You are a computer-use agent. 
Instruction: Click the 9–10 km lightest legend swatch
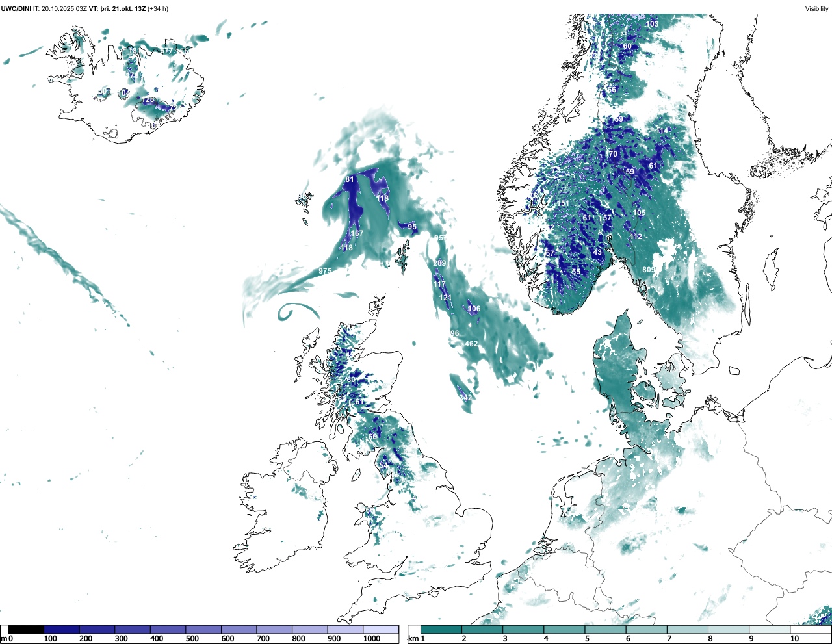coord(769,629)
